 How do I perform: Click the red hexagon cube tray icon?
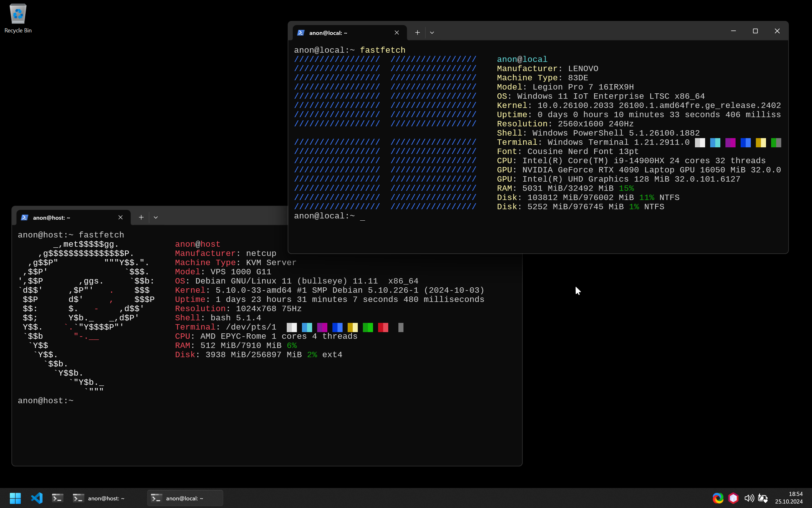click(733, 498)
